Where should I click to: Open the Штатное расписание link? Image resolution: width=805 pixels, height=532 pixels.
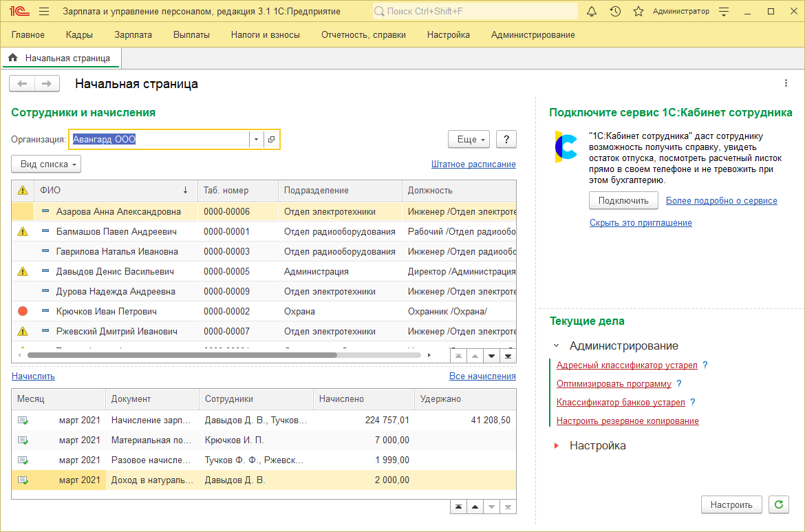click(473, 164)
